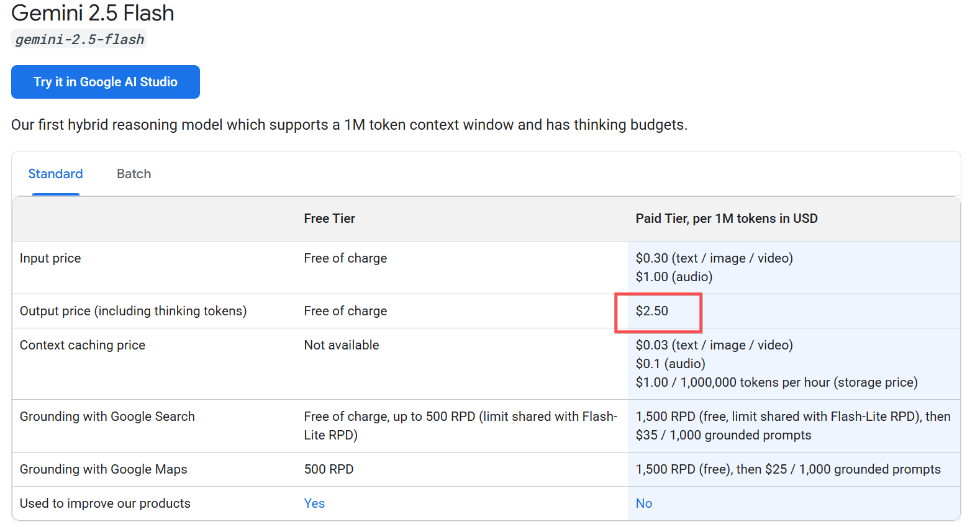980x527 pixels.
Task: Click the Gemini 2.5 Flash heading
Action: tap(93, 13)
